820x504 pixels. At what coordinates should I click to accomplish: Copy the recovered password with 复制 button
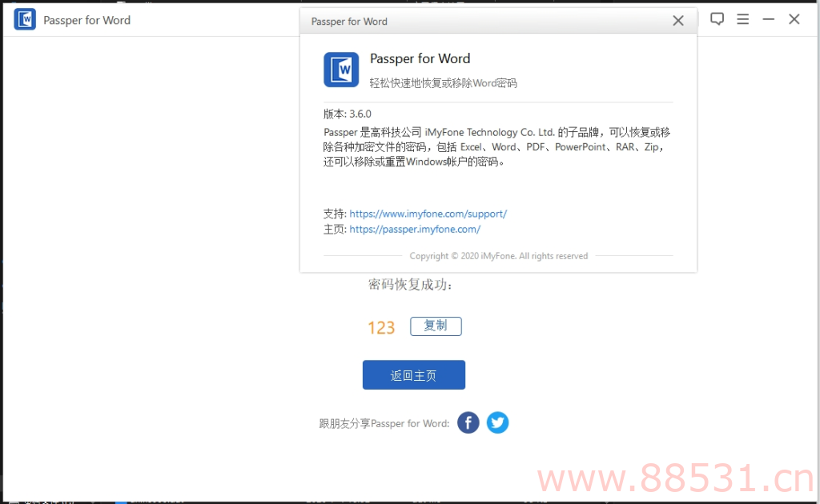click(x=436, y=326)
